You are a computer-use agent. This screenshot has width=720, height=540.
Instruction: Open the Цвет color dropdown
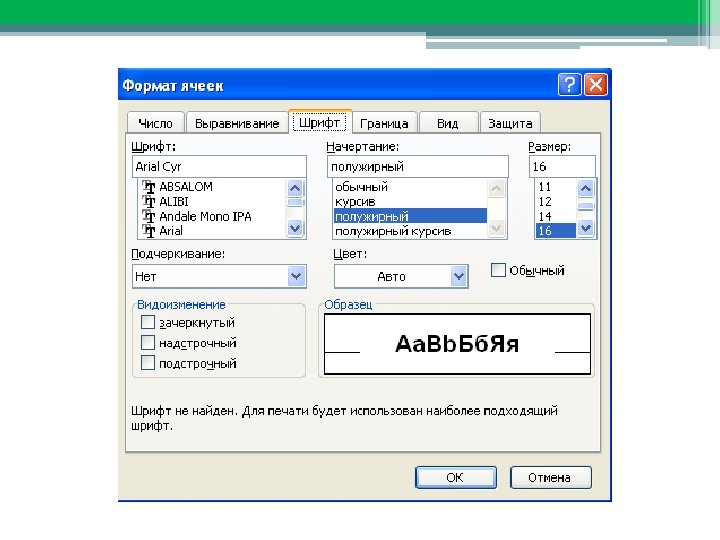458,276
